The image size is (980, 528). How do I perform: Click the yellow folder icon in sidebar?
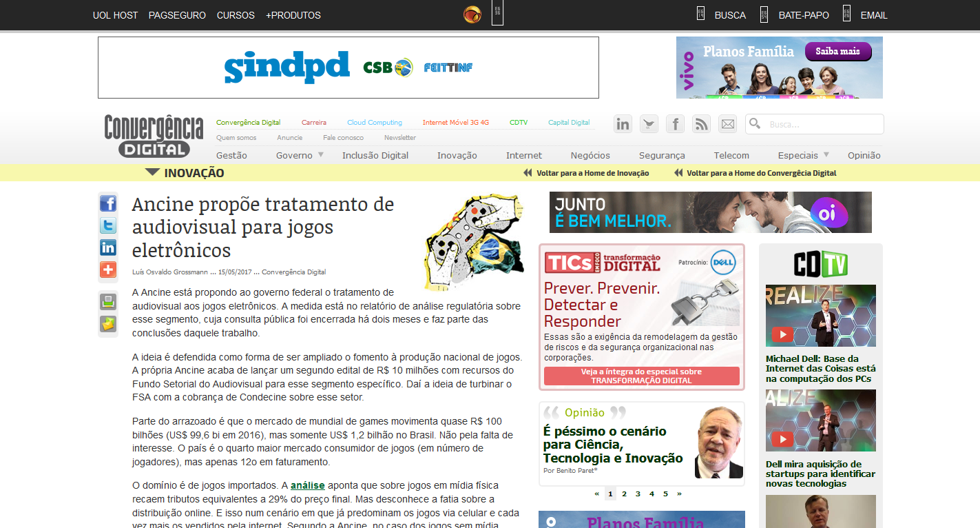point(108,324)
